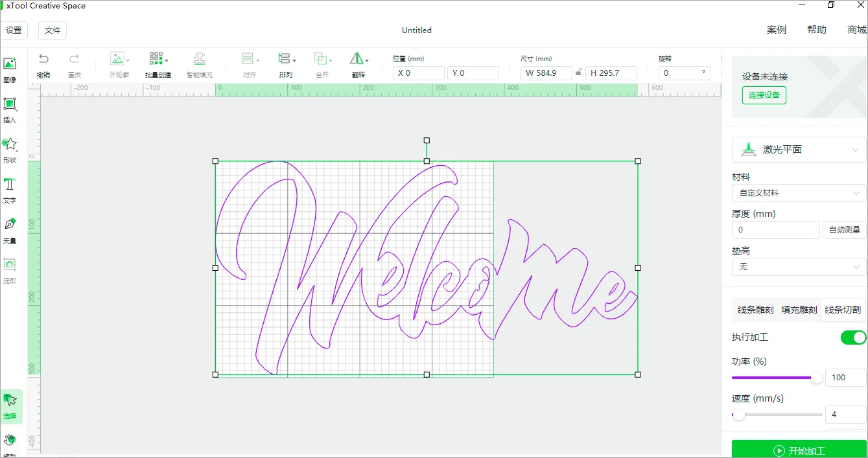Click the power value field showing 100
Image resolution: width=868 pixels, height=458 pixels.
[846, 378]
